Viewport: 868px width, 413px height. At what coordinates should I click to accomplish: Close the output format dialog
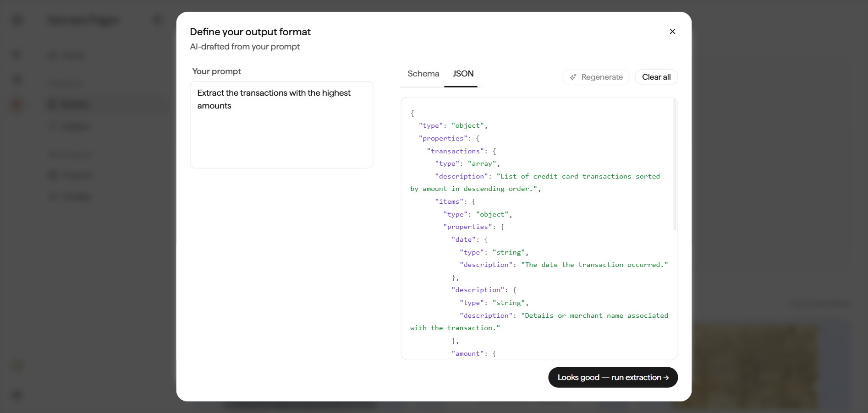pyautogui.click(x=672, y=32)
